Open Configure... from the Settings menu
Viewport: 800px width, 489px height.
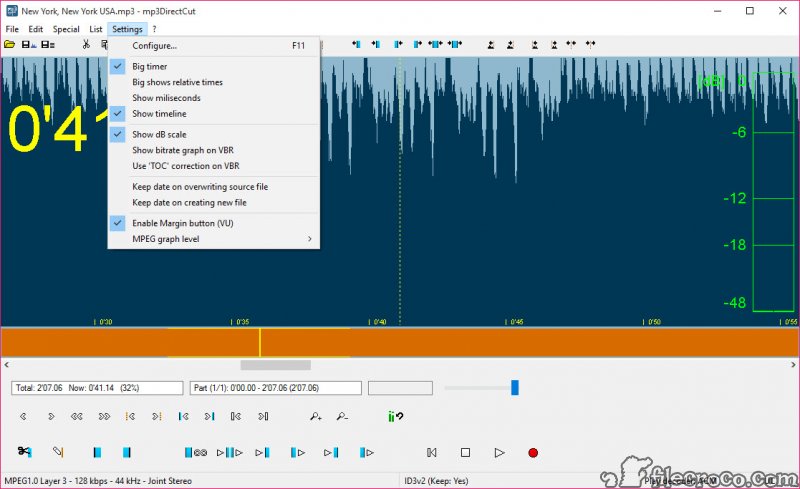click(214, 46)
